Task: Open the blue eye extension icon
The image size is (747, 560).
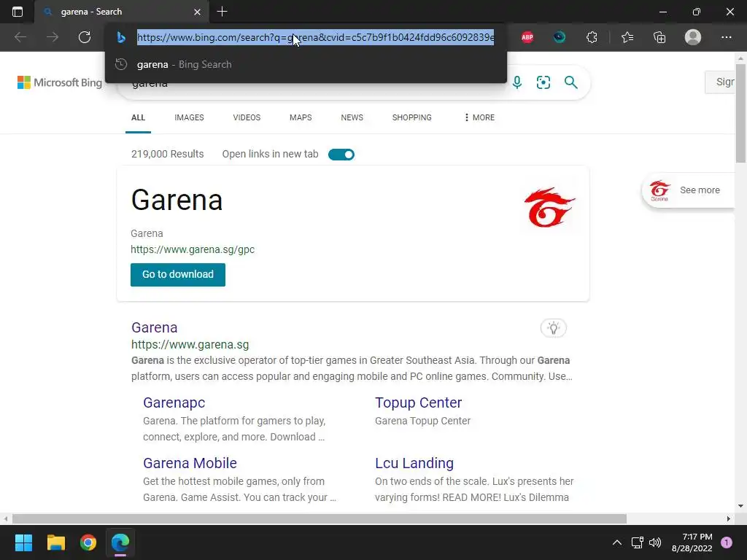Action: [560, 37]
